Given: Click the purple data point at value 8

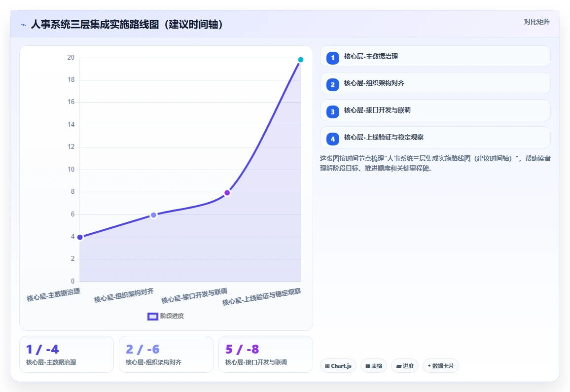Looking at the screenshot, I should pyautogui.click(x=227, y=193).
